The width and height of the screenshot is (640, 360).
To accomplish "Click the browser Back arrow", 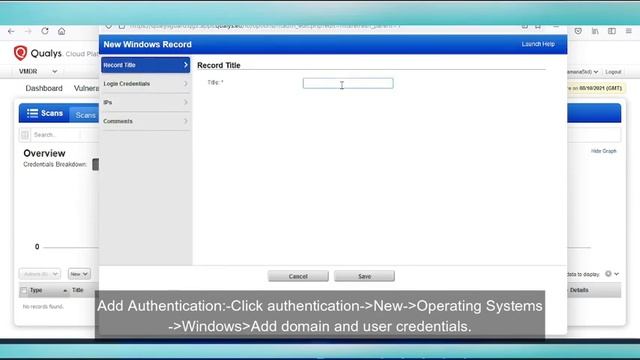I will pyautogui.click(x=11, y=31).
